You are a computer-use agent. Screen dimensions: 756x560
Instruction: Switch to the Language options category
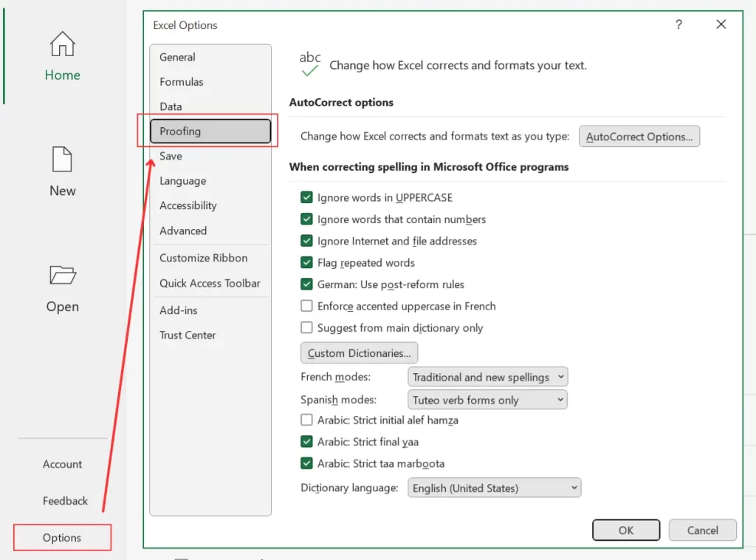[x=210, y=181]
